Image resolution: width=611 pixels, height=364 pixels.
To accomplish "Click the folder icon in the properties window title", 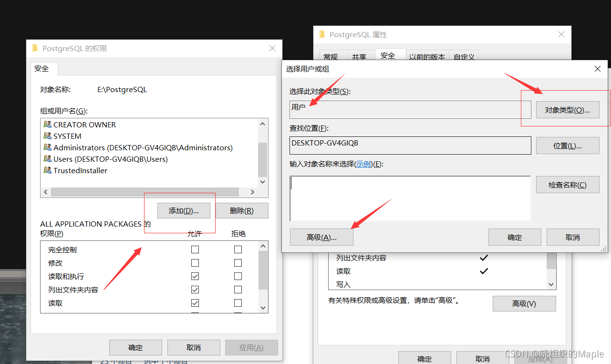I will pyautogui.click(x=322, y=34).
